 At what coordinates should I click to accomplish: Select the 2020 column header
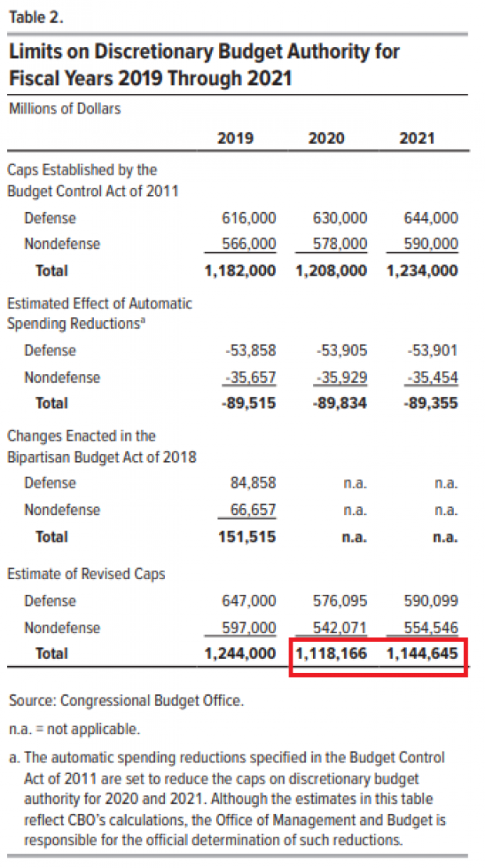pos(325,137)
